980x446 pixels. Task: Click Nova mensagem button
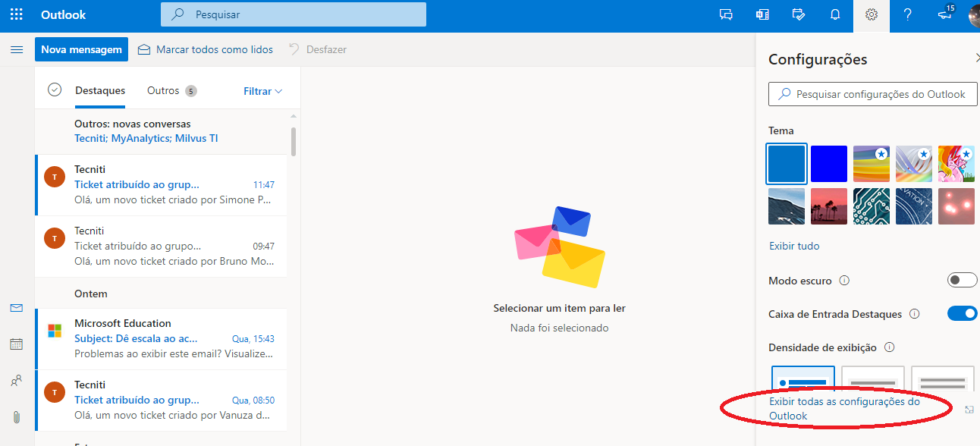click(81, 49)
